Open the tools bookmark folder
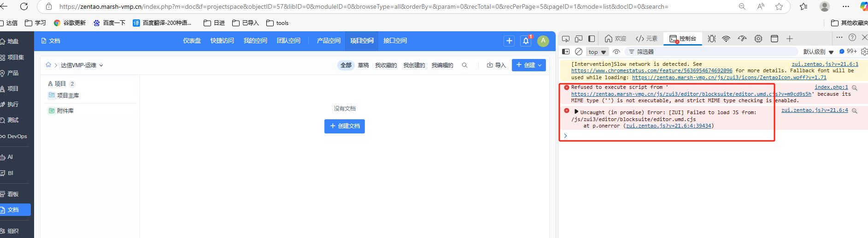 point(277,23)
